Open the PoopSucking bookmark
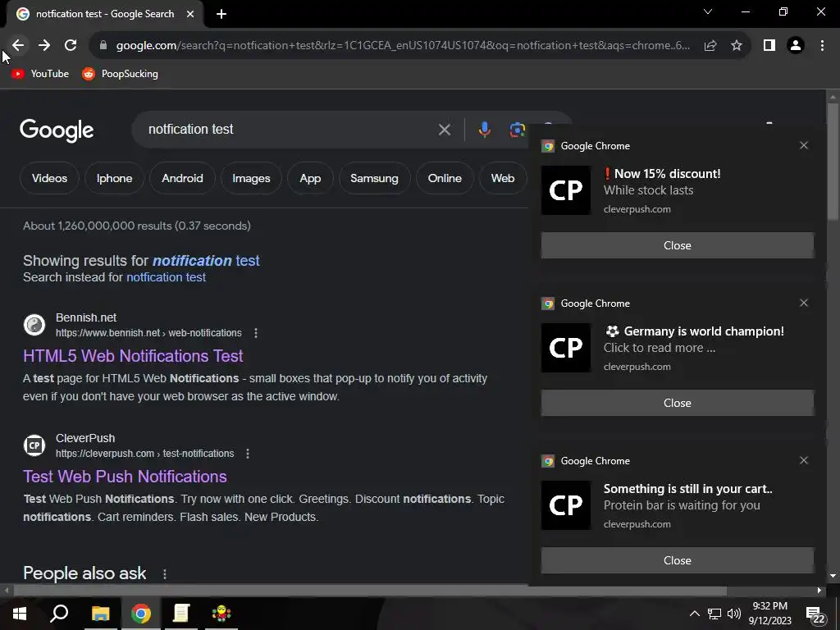Screen dimensions: 840x630 120,74
